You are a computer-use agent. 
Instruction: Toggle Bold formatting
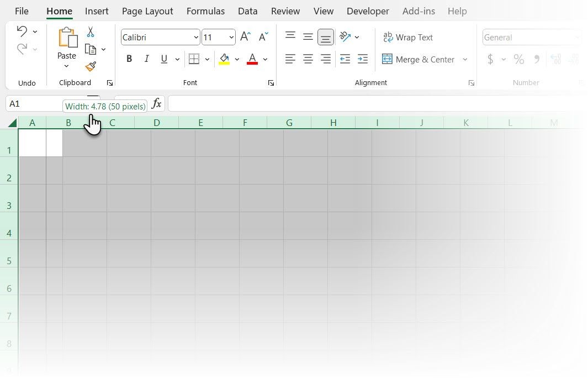point(129,59)
